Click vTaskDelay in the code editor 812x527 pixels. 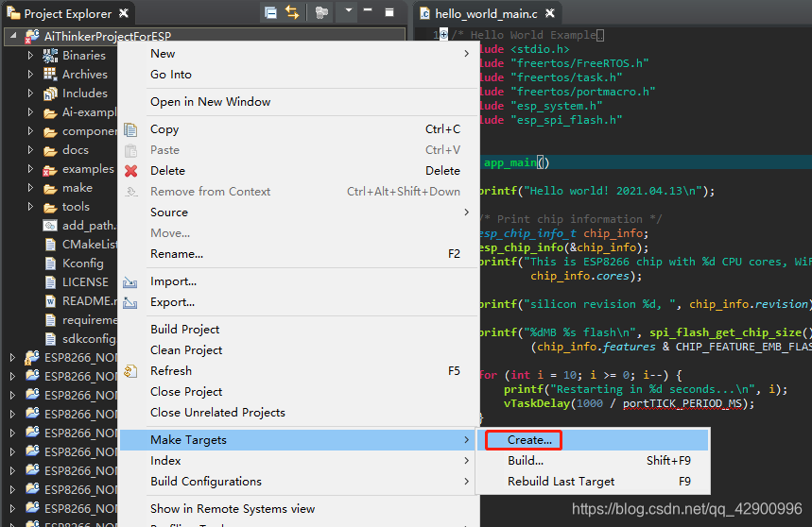(x=537, y=403)
